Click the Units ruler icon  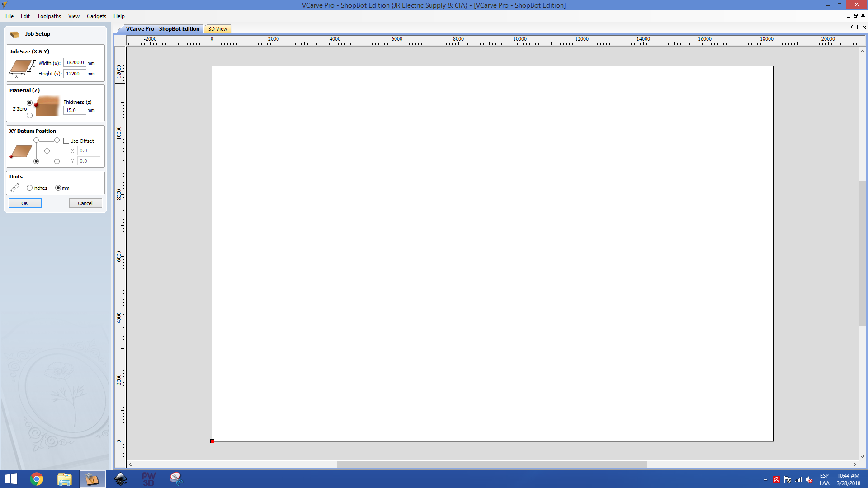coord(15,187)
